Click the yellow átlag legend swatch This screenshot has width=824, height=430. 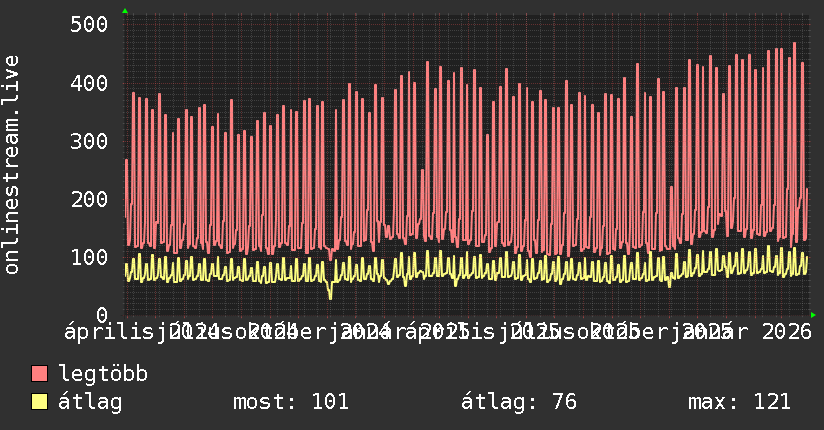[x=39, y=402]
